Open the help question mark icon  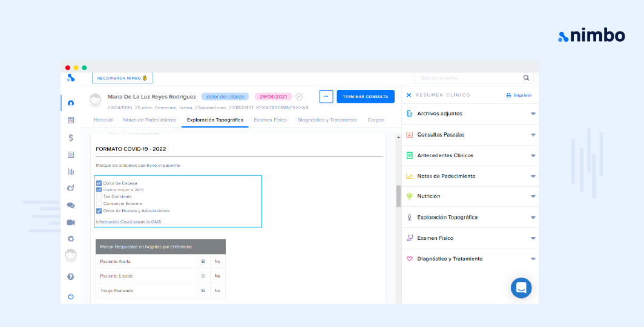(71, 277)
